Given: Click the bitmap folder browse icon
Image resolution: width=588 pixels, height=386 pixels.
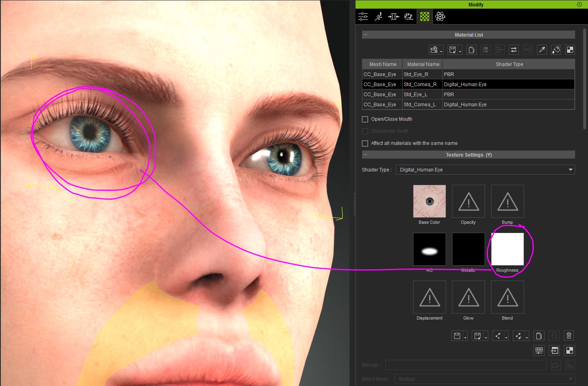Looking at the screenshot, I should 555,365.
